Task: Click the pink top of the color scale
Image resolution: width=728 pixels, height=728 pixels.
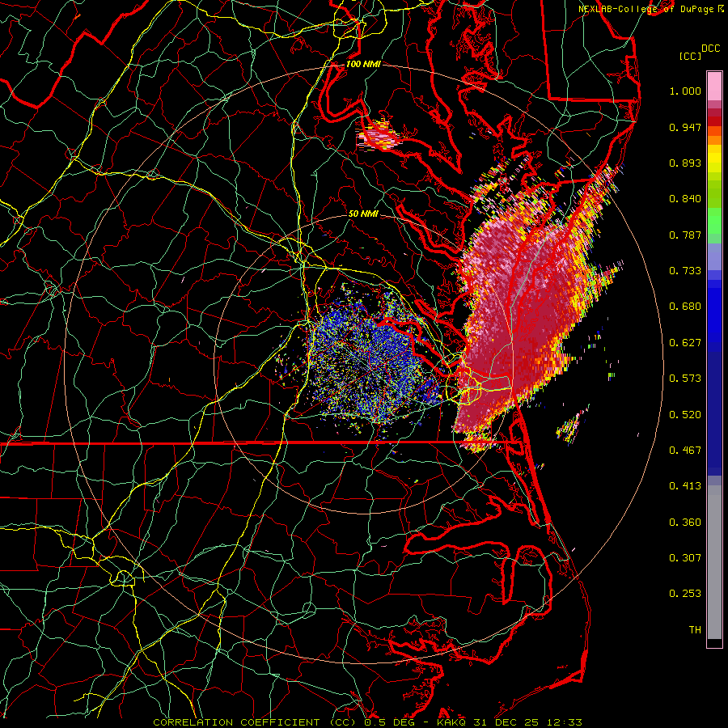Action: pyautogui.click(x=714, y=87)
